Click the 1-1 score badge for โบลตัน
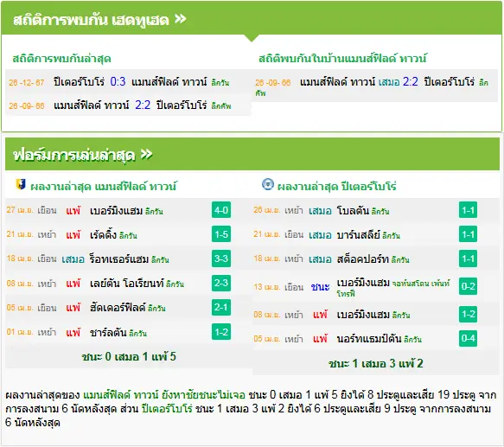Viewport: 504px width, 447px height. point(468,210)
